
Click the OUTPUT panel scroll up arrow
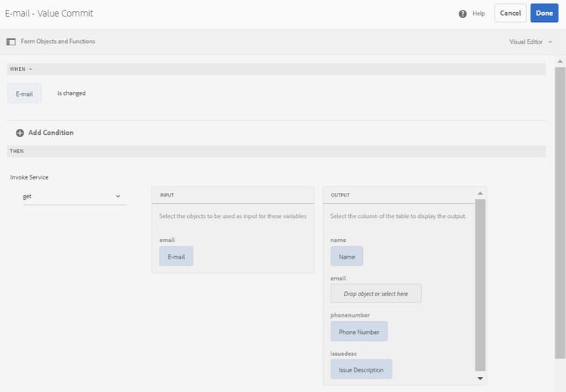(x=480, y=194)
